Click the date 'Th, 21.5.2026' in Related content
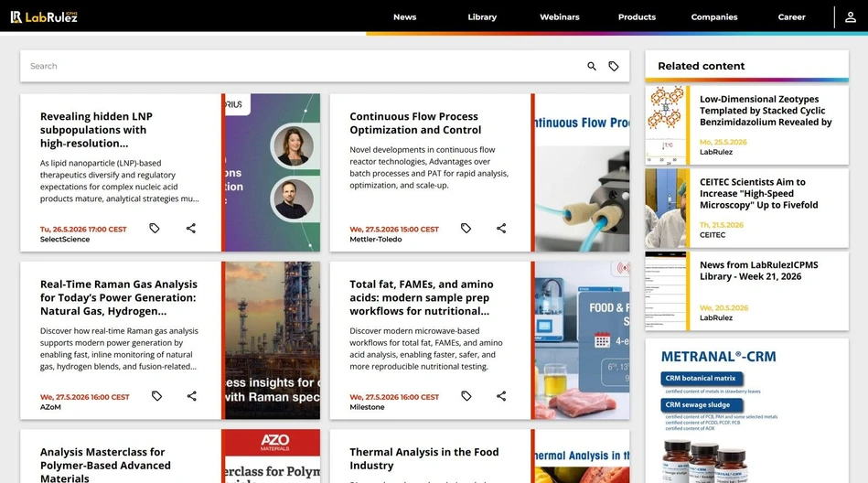This screenshot has height=483, width=868. [722, 225]
